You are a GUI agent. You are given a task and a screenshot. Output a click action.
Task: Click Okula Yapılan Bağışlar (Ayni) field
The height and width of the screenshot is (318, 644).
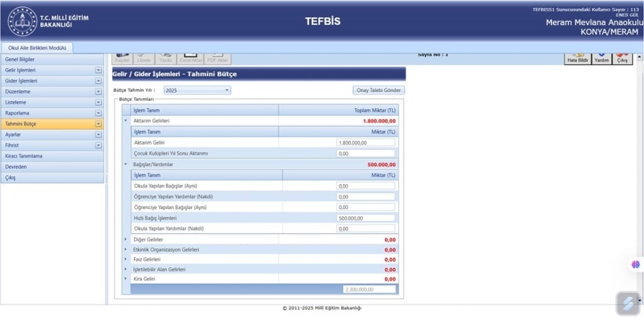365,186
